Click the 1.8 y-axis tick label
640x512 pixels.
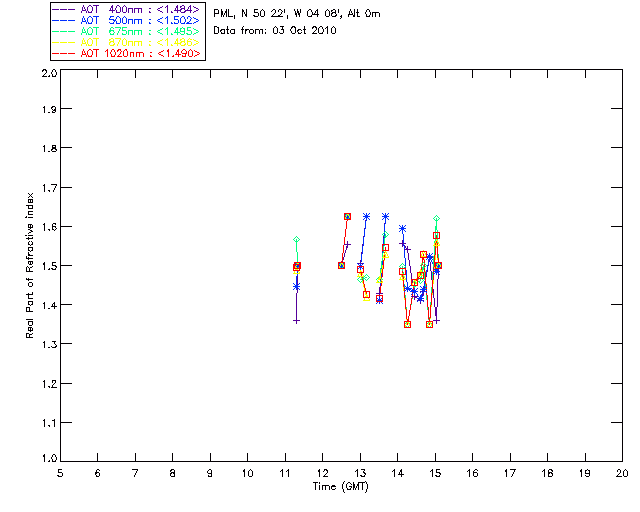[49, 148]
